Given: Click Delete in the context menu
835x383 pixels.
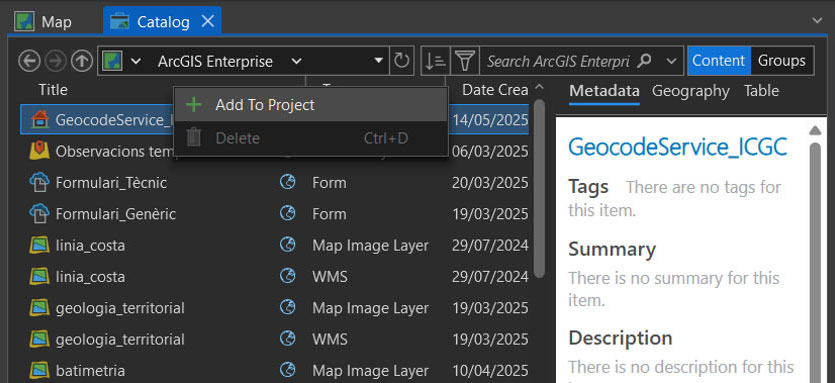Looking at the screenshot, I should (310, 138).
